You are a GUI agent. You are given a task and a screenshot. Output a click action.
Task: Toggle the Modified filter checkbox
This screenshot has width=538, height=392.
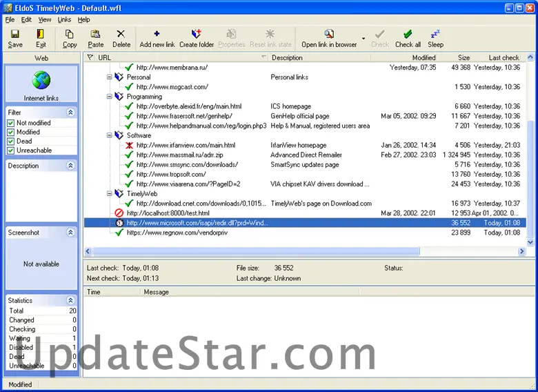coord(10,132)
